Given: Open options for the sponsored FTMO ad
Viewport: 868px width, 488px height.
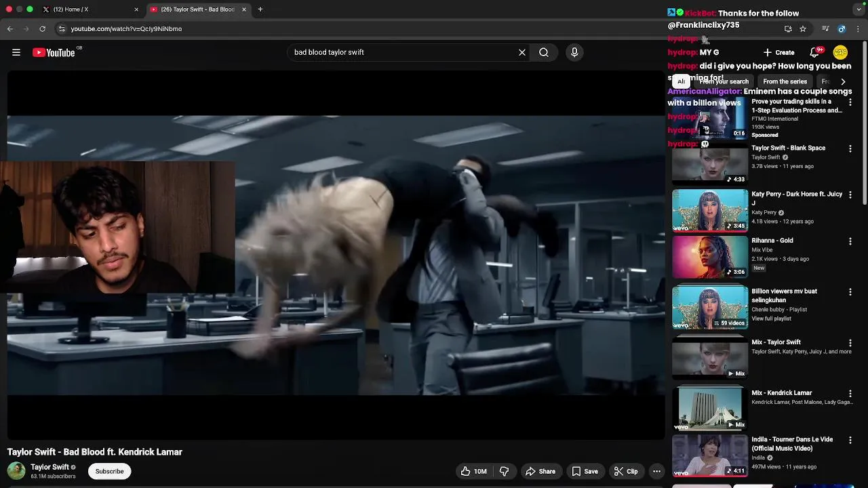Looking at the screenshot, I should 850,102.
